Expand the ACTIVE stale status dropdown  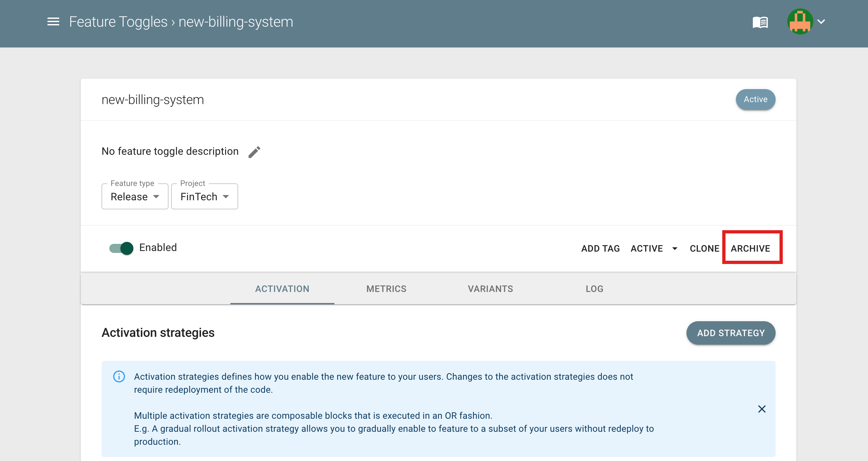(654, 248)
